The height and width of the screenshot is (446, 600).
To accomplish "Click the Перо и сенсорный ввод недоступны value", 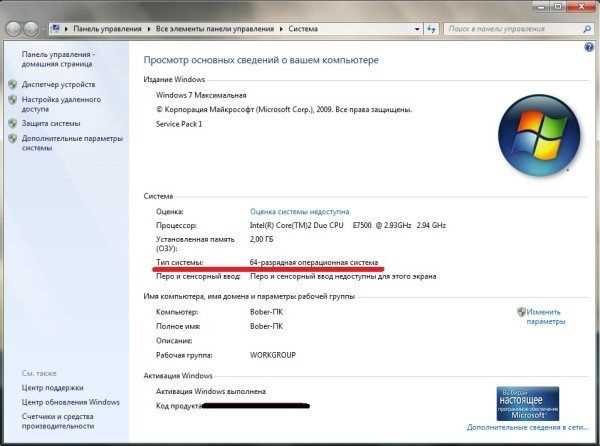I will click(x=343, y=276).
